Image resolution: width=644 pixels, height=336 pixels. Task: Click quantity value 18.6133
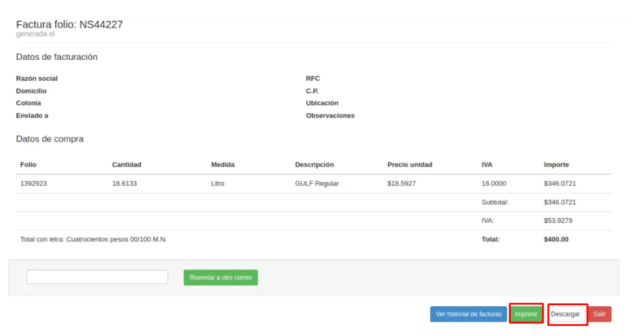click(125, 184)
